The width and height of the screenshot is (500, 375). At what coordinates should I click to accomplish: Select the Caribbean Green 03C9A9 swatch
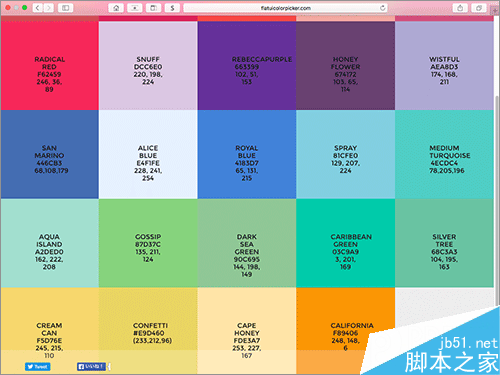[345, 243]
